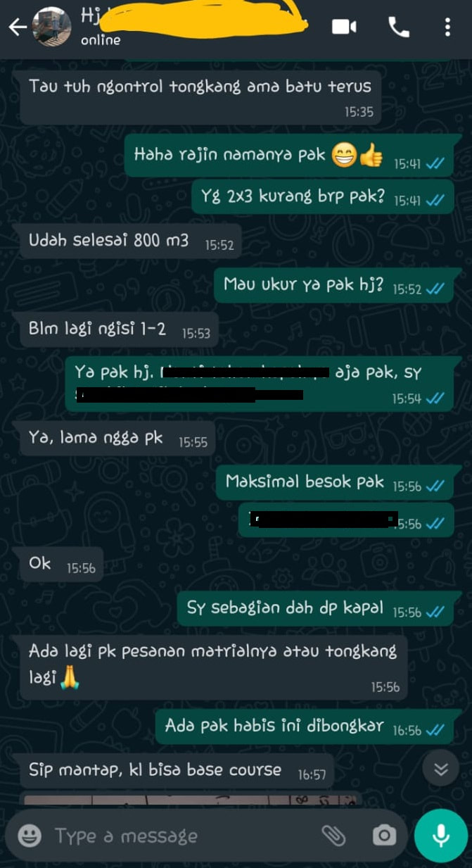Image resolution: width=472 pixels, height=868 pixels.
Task: Start a video call
Action: point(344,27)
